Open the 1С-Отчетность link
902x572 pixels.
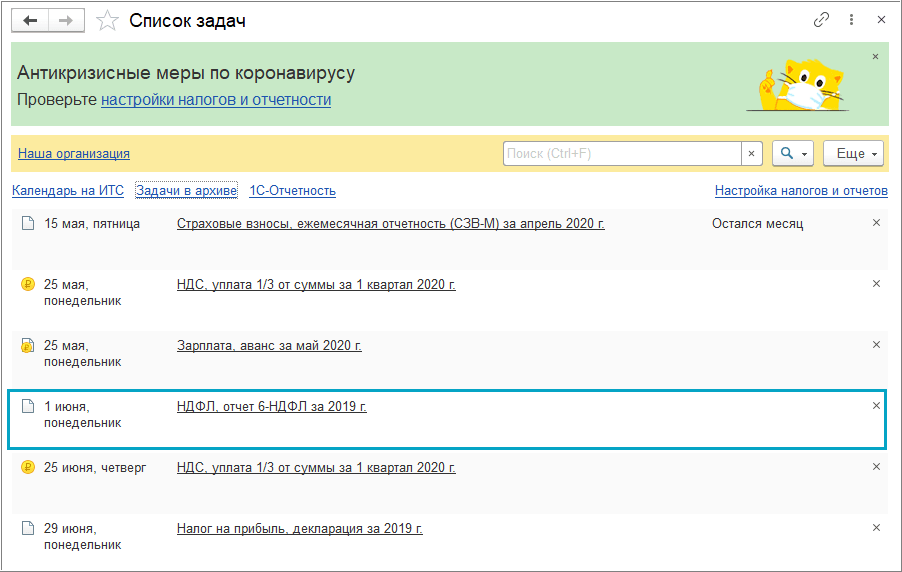point(292,190)
